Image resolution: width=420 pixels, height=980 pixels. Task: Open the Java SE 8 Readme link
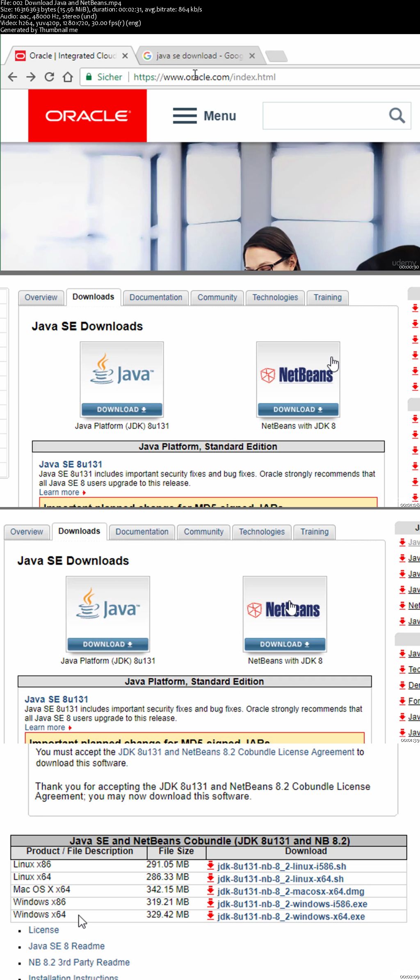66,946
